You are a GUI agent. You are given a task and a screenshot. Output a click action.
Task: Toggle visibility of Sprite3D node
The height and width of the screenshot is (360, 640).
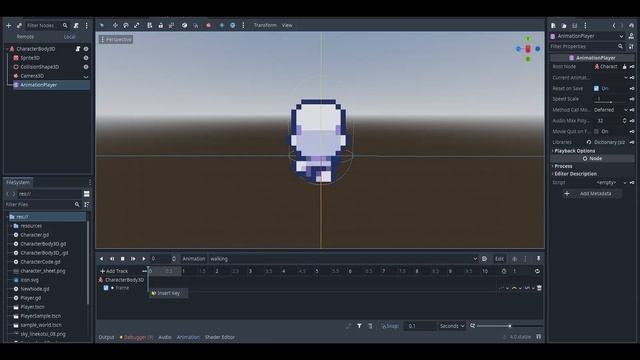pos(86,58)
